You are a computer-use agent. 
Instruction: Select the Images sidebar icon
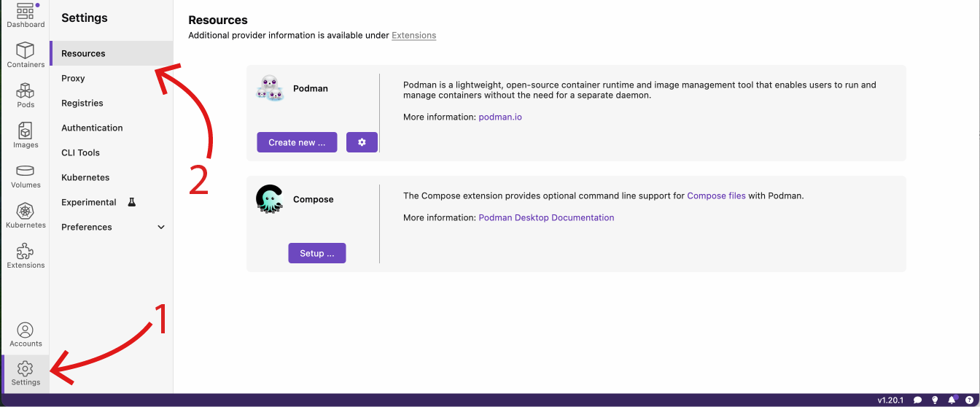pos(26,135)
